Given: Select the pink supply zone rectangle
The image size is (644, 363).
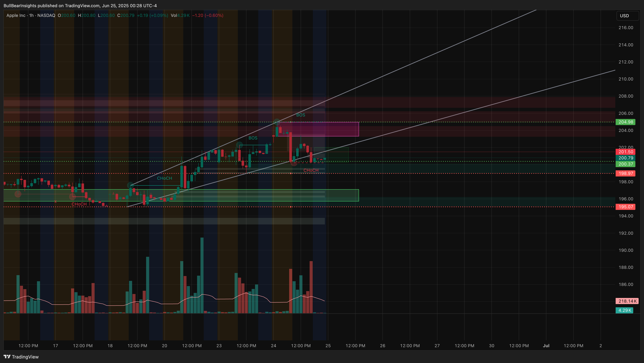Looking at the screenshot, I should tap(318, 129).
